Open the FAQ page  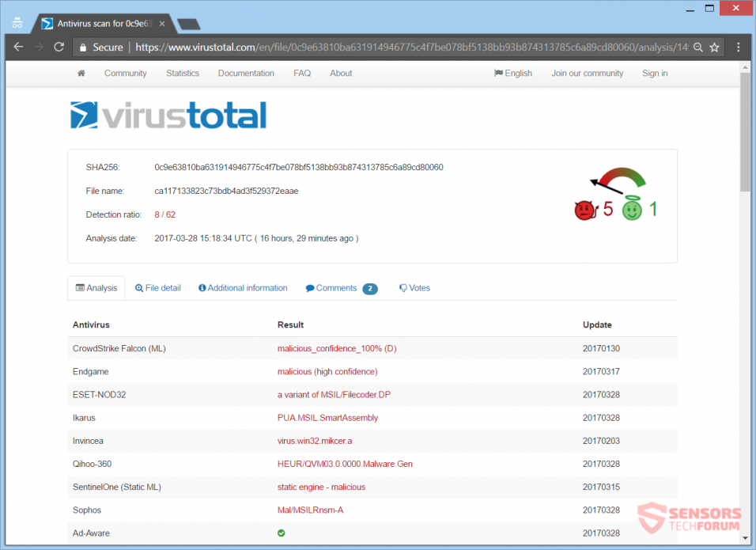coord(302,73)
